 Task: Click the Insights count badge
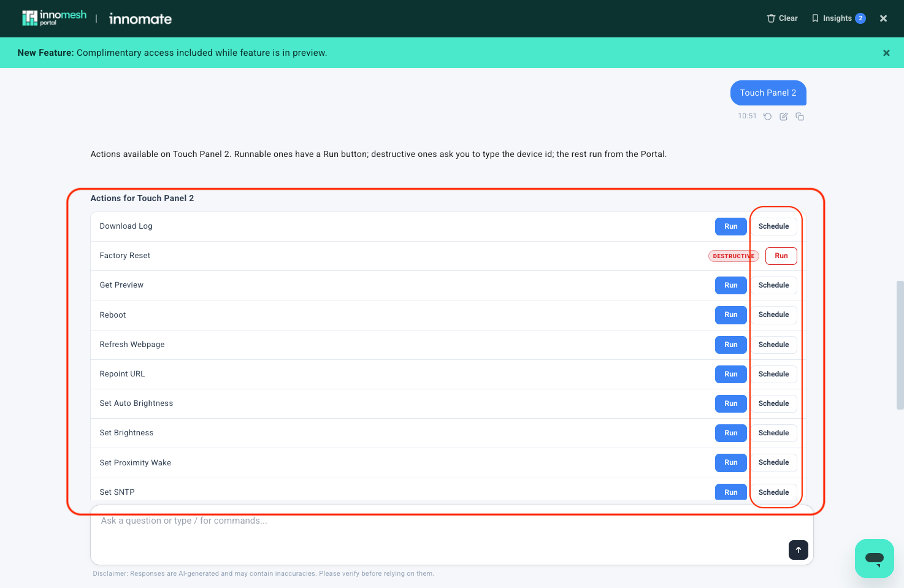point(860,18)
